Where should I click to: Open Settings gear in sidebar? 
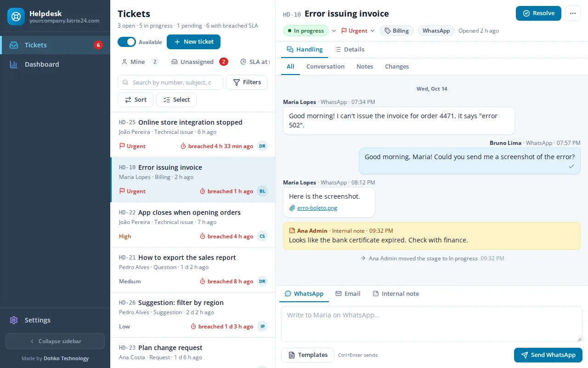(14, 320)
